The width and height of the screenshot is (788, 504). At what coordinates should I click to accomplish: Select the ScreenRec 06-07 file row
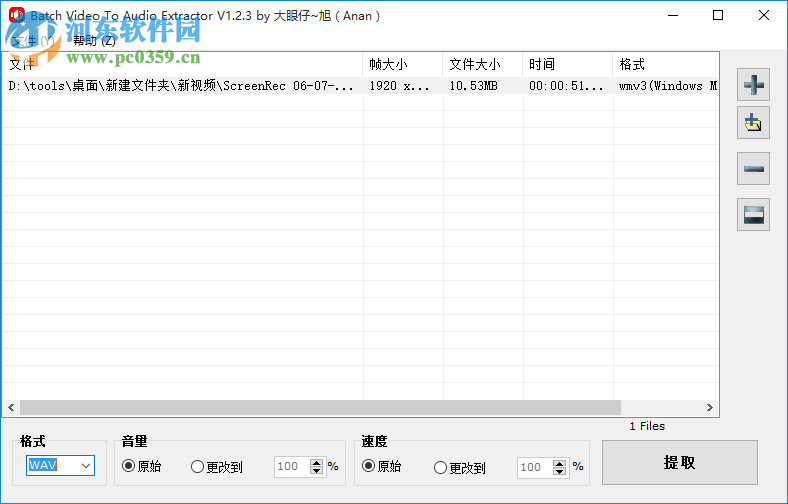click(x=361, y=86)
